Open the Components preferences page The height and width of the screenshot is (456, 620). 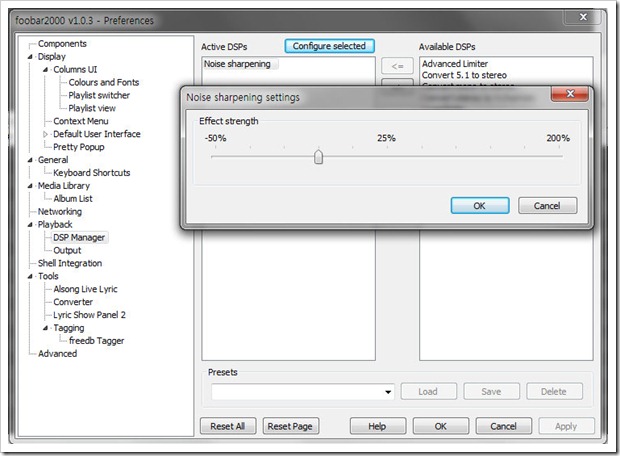click(x=62, y=44)
